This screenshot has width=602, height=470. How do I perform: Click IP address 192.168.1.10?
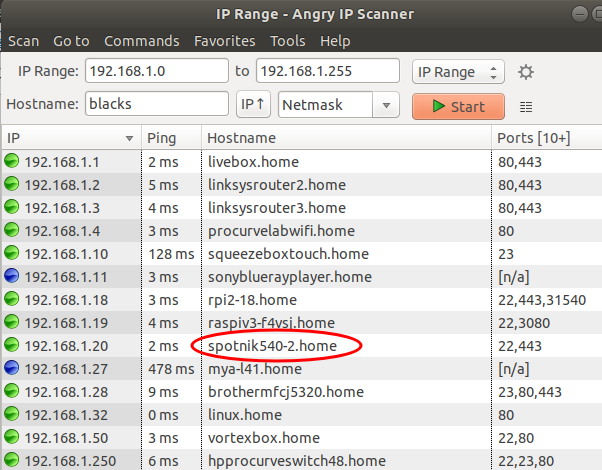tap(66, 254)
